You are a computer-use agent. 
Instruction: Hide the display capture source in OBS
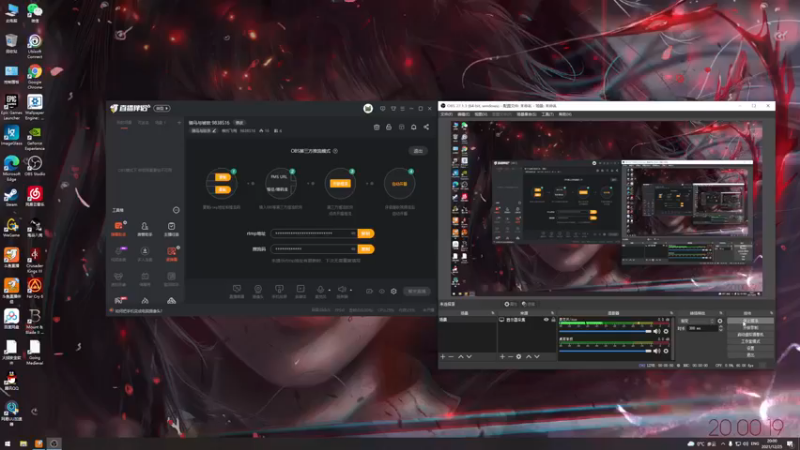[x=546, y=320]
